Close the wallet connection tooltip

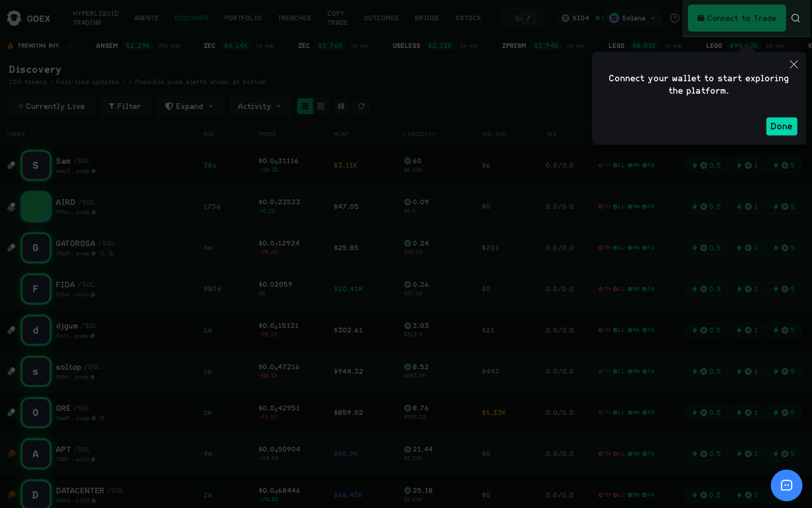pos(794,64)
